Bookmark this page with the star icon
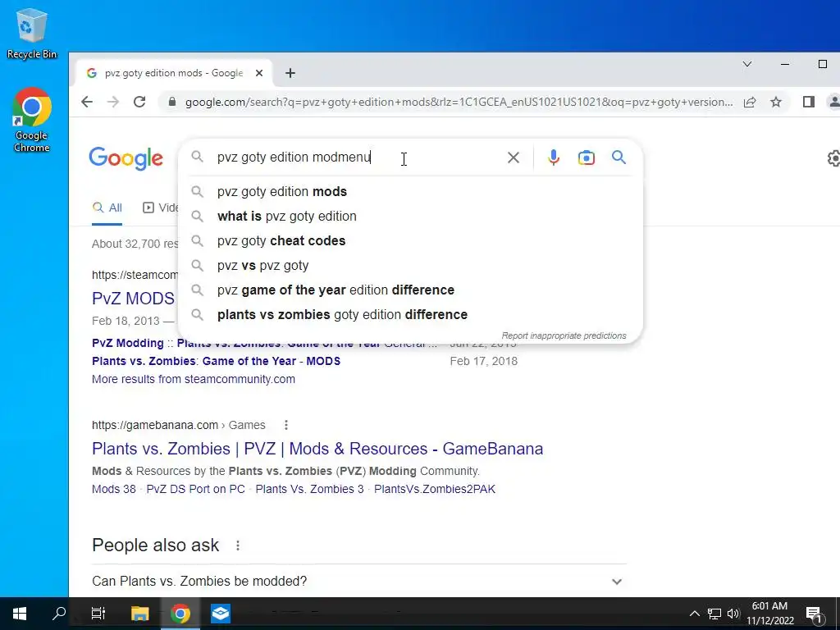Viewport: 840px width, 630px height. (776, 102)
